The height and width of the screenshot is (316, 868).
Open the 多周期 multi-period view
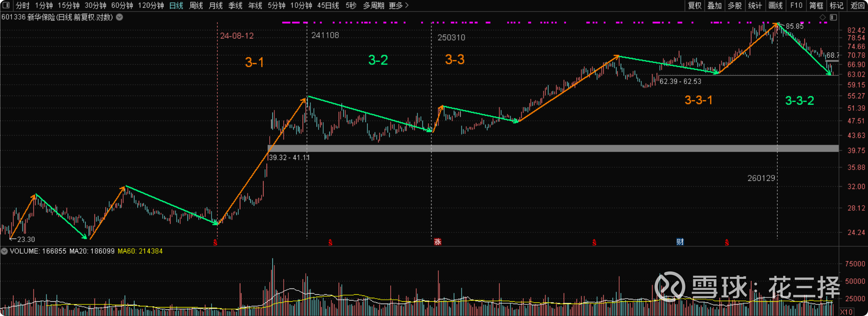point(374,5)
